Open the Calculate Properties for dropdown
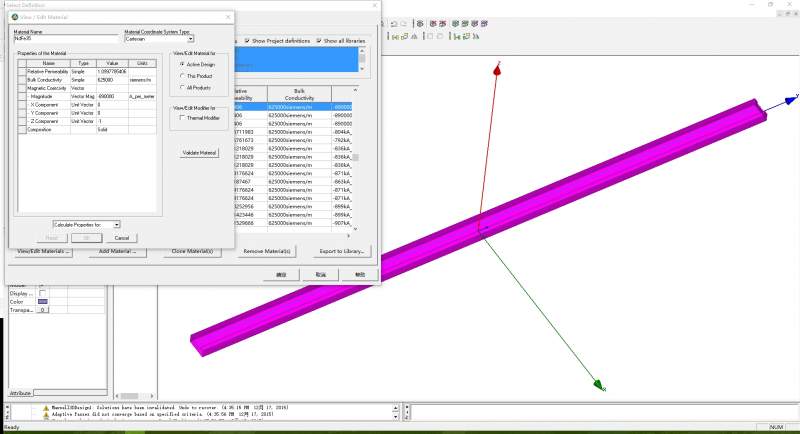 [117, 224]
